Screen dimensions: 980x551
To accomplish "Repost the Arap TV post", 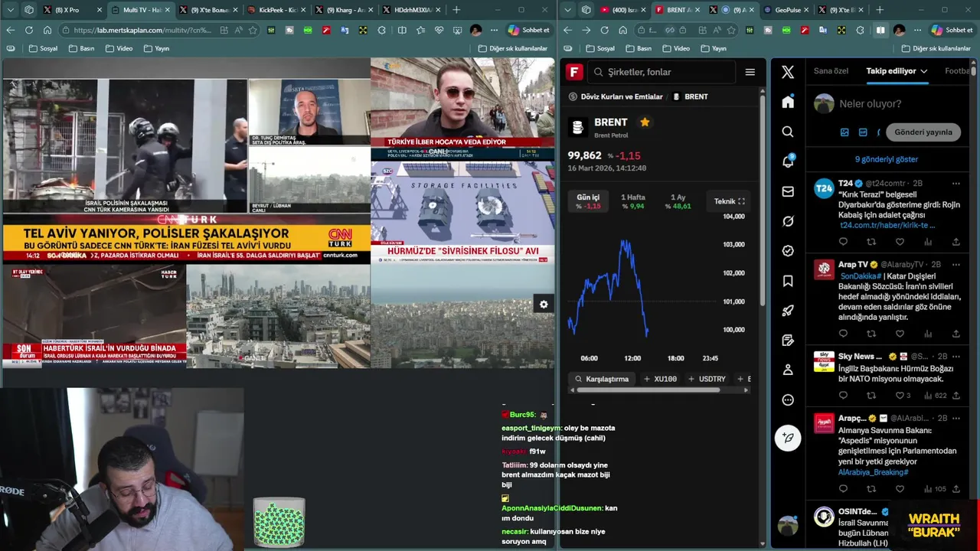I will (x=871, y=334).
